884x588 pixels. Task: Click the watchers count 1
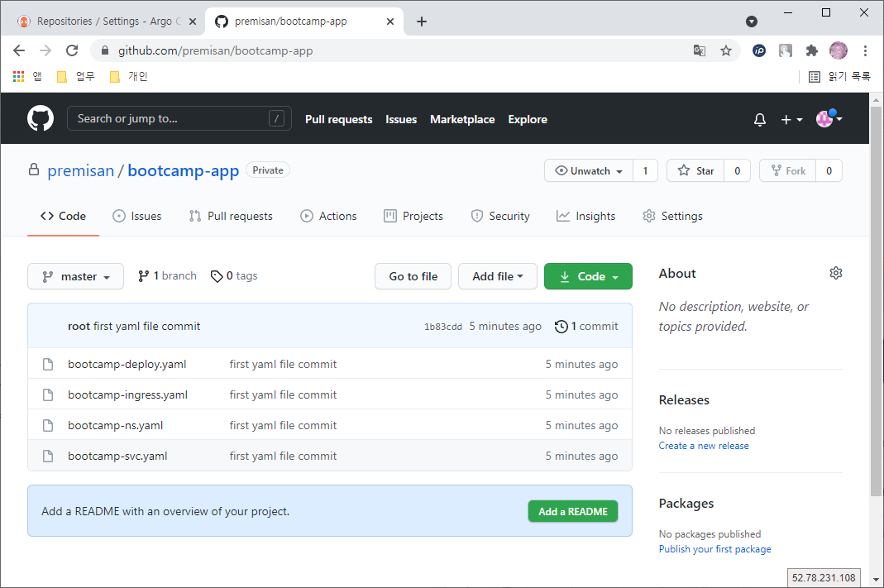click(646, 171)
